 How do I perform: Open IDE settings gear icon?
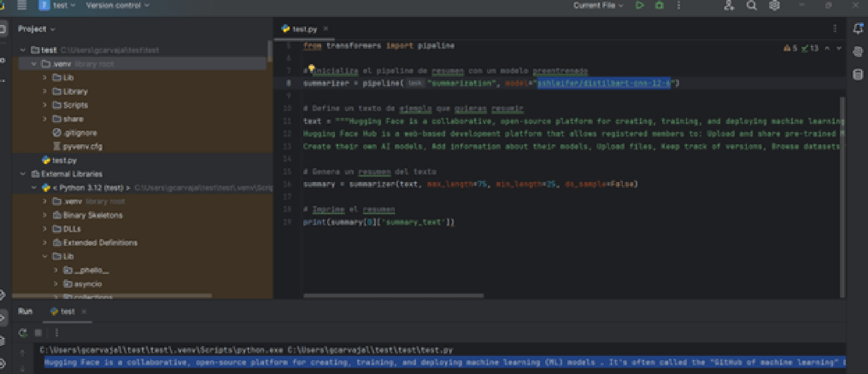point(774,5)
